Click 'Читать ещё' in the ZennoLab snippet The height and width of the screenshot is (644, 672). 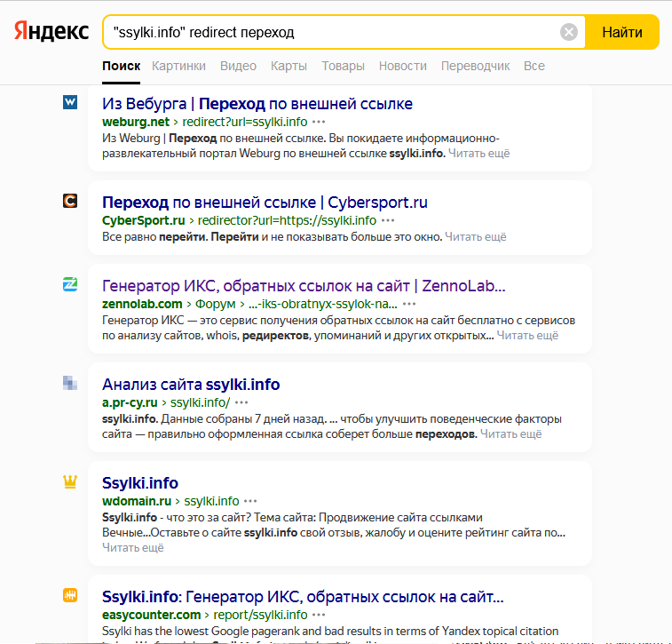pos(527,336)
